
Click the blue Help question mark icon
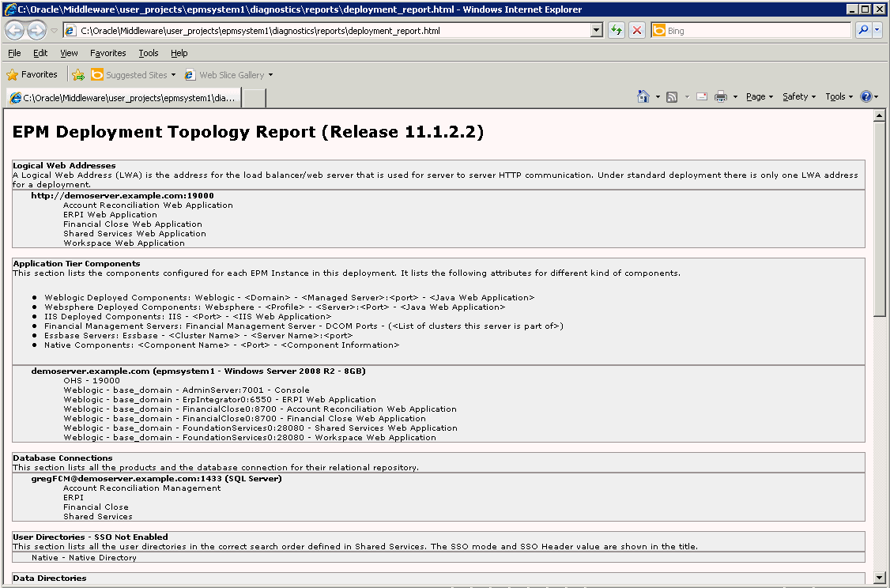(x=865, y=96)
